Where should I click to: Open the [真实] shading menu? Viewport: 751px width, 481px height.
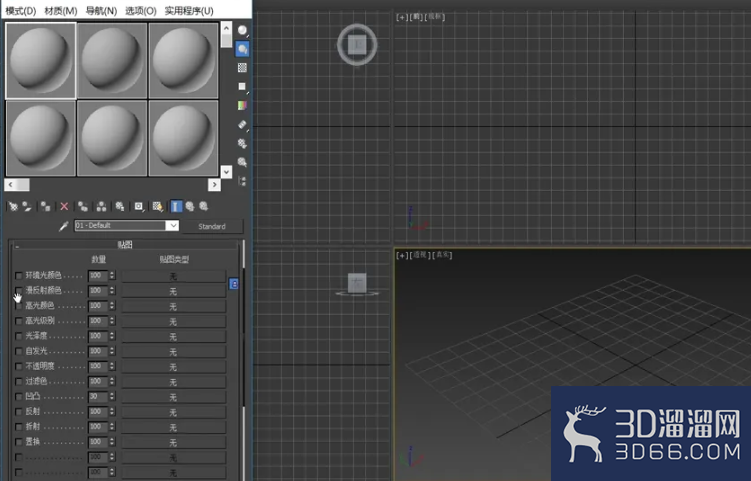[442, 255]
